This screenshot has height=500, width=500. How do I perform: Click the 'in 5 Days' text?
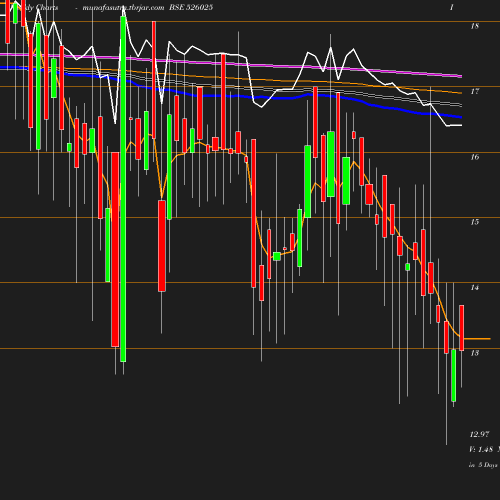pyautogui.click(x=483, y=465)
